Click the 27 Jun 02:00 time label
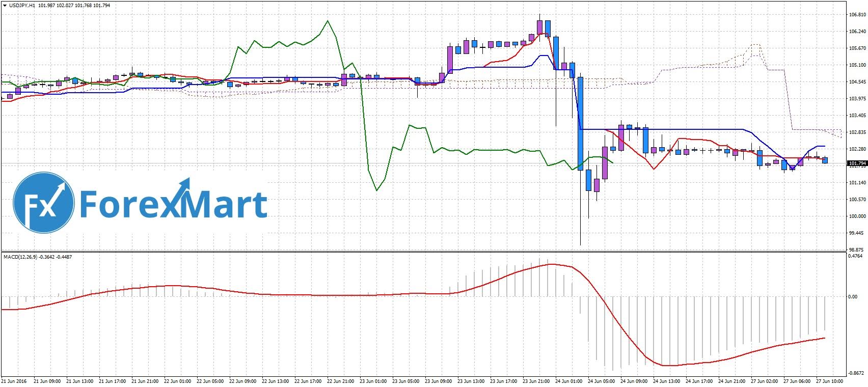This screenshot has width=868, height=387. [x=765, y=381]
